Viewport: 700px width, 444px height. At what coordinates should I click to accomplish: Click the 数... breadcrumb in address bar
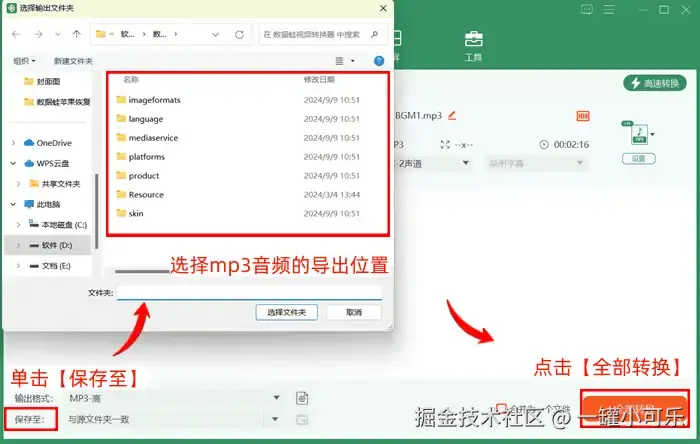[x=159, y=34]
